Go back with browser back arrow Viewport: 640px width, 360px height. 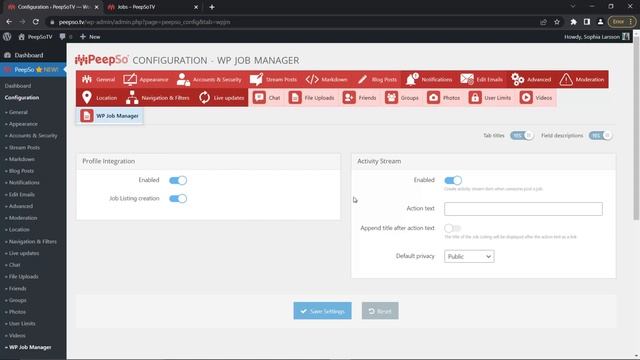click(x=9, y=22)
